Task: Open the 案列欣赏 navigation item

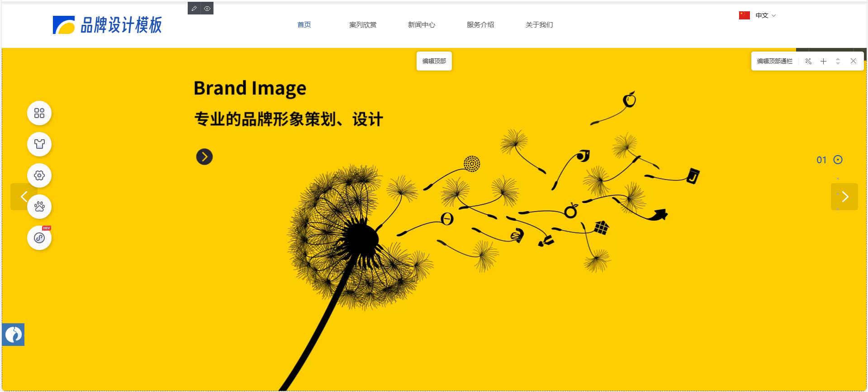Action: 363,25
